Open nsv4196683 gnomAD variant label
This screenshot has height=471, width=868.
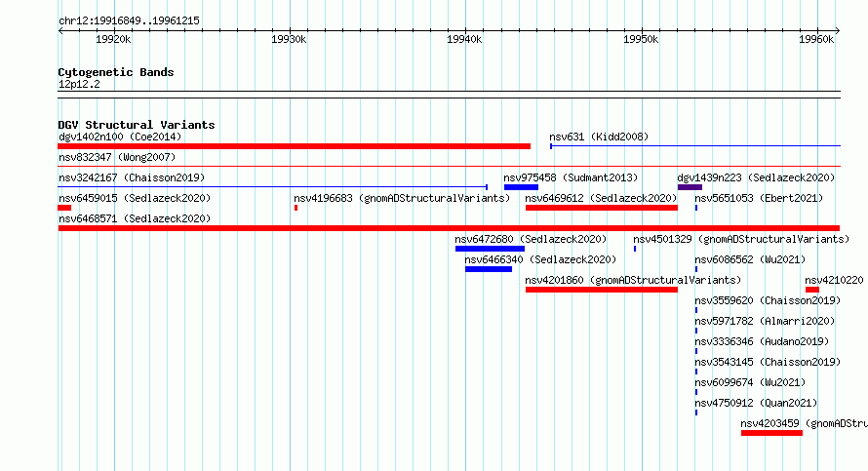(x=402, y=198)
